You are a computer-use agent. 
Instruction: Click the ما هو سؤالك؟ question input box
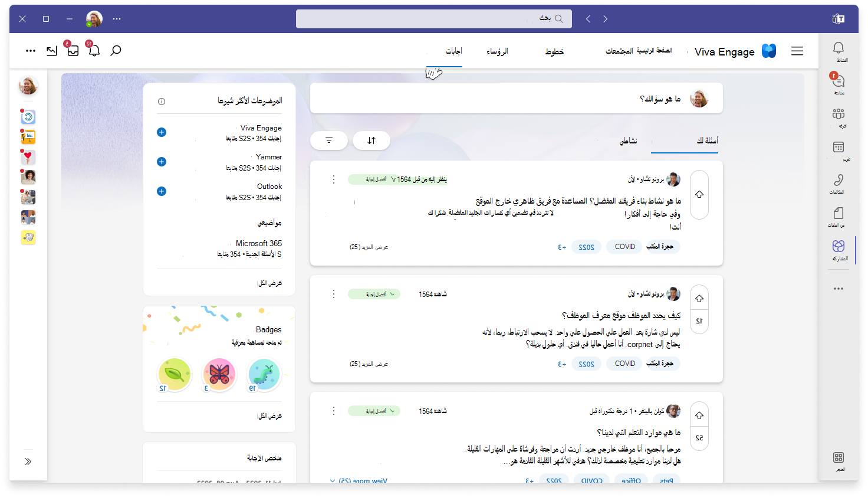point(517,98)
